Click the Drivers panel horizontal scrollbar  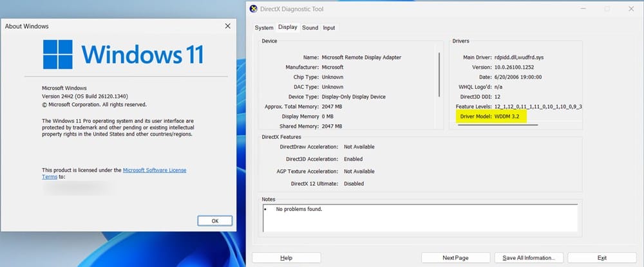[x=498, y=125]
